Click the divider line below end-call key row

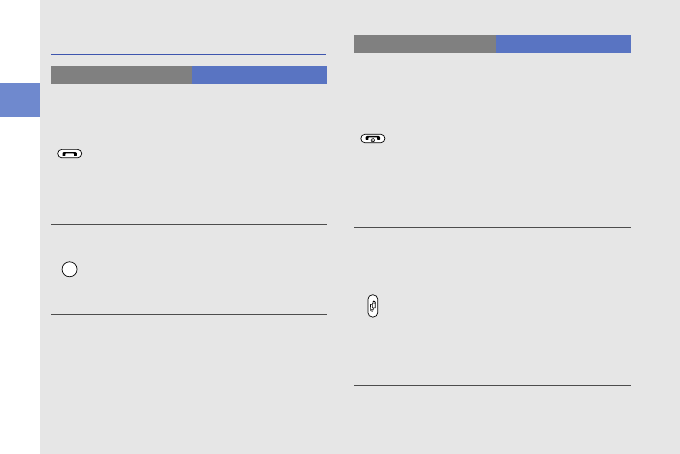[492, 228]
